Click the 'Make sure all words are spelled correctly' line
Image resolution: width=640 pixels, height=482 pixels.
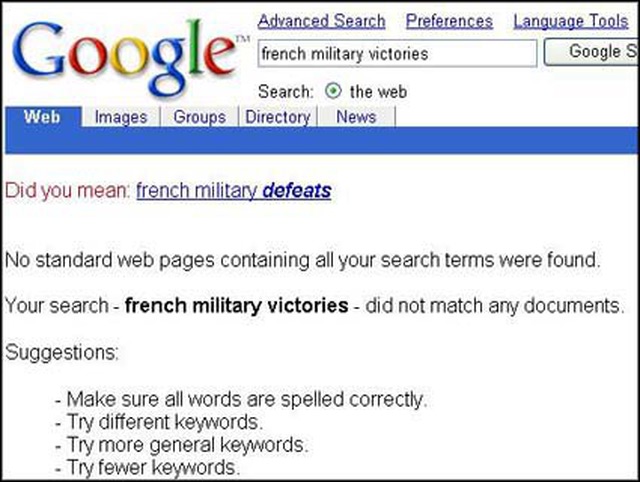pyautogui.click(x=241, y=399)
